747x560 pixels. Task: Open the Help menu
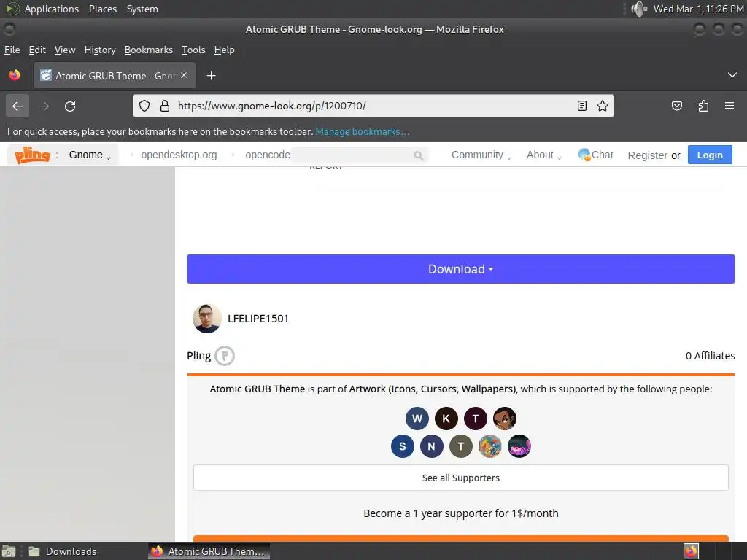click(225, 50)
